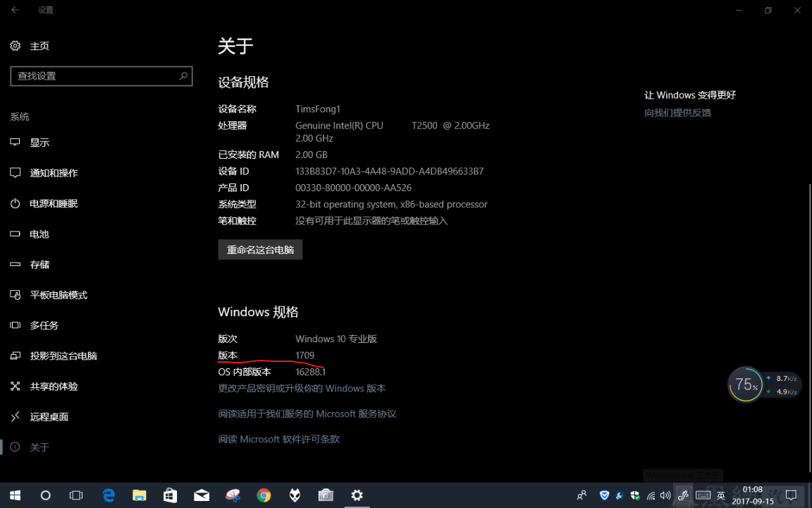Click the 向我们提供反馈 feedback link

(x=677, y=113)
